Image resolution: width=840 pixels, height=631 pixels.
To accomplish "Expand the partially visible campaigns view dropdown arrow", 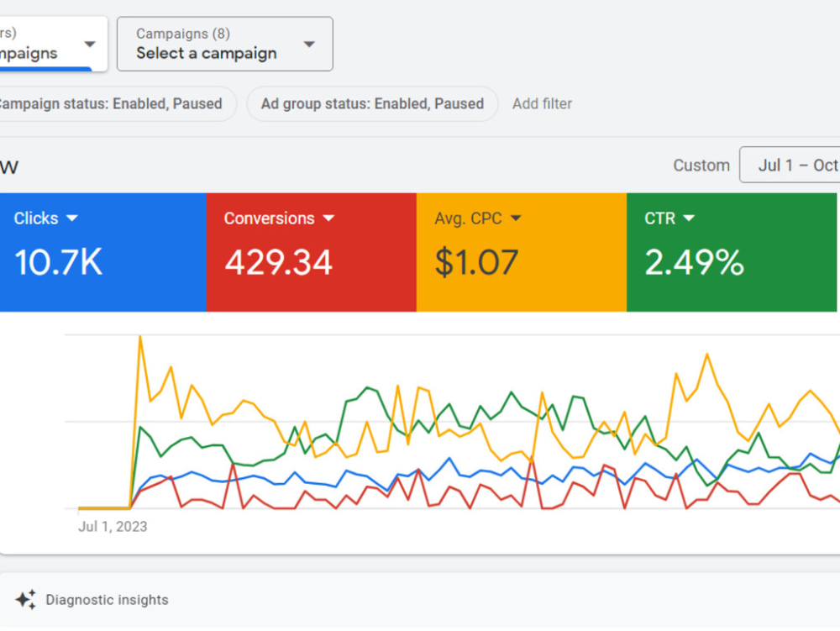I will pos(90,44).
